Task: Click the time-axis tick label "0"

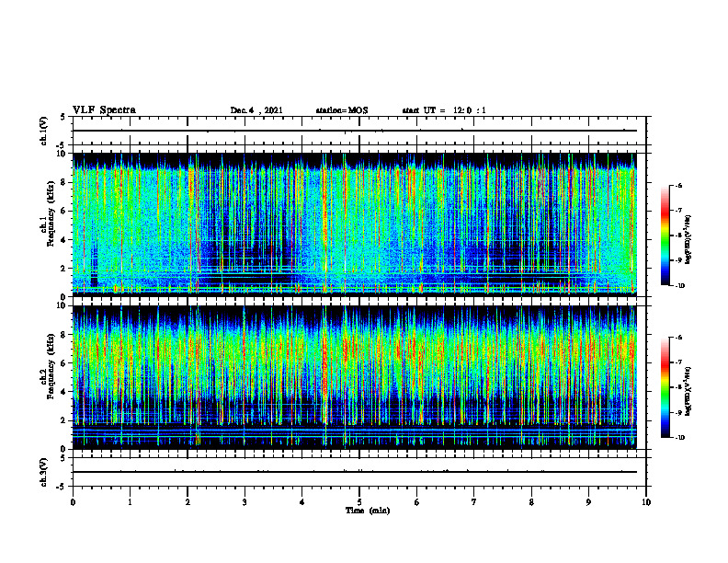Action: 73,502
